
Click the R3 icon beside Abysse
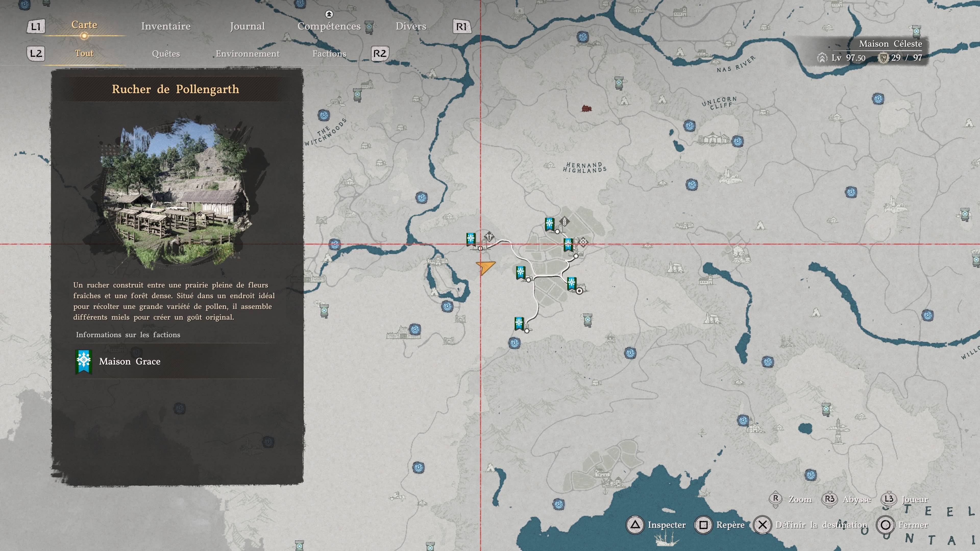pyautogui.click(x=830, y=499)
